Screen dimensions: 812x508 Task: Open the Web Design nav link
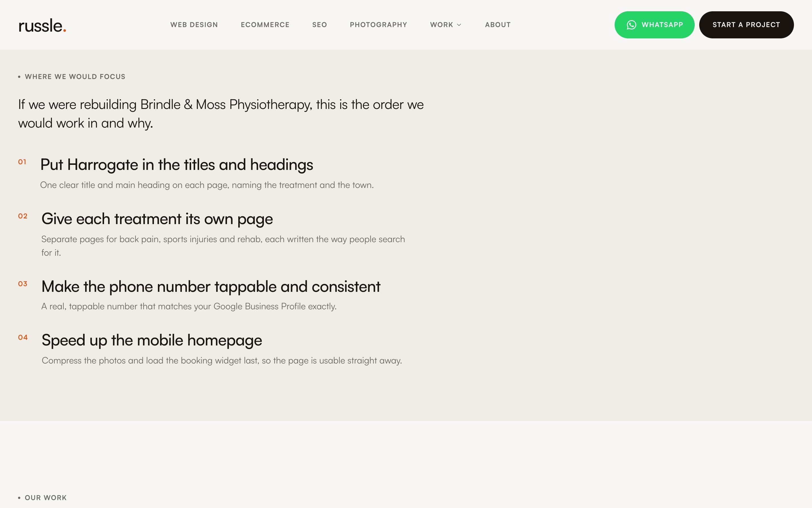pos(194,25)
